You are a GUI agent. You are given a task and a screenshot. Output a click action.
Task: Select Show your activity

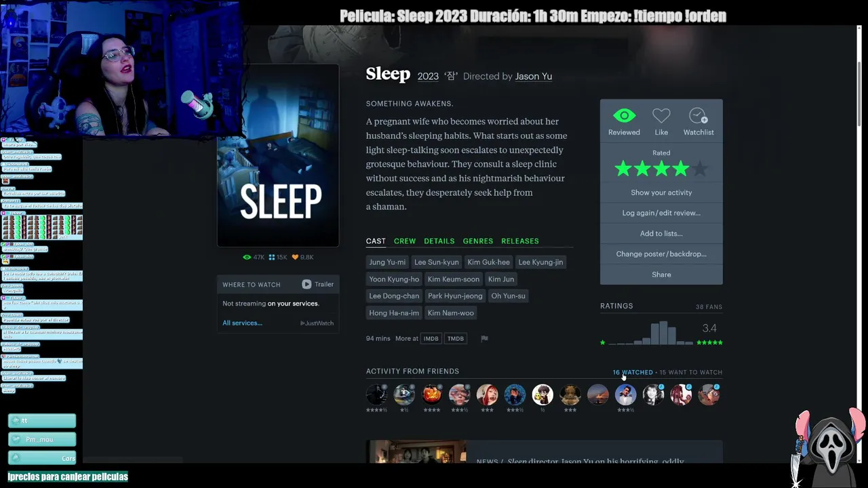pos(661,192)
